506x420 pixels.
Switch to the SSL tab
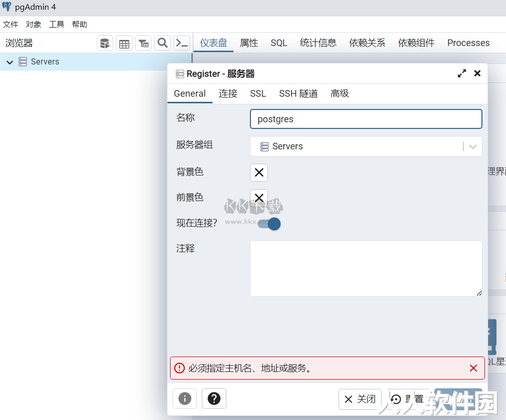click(x=258, y=94)
